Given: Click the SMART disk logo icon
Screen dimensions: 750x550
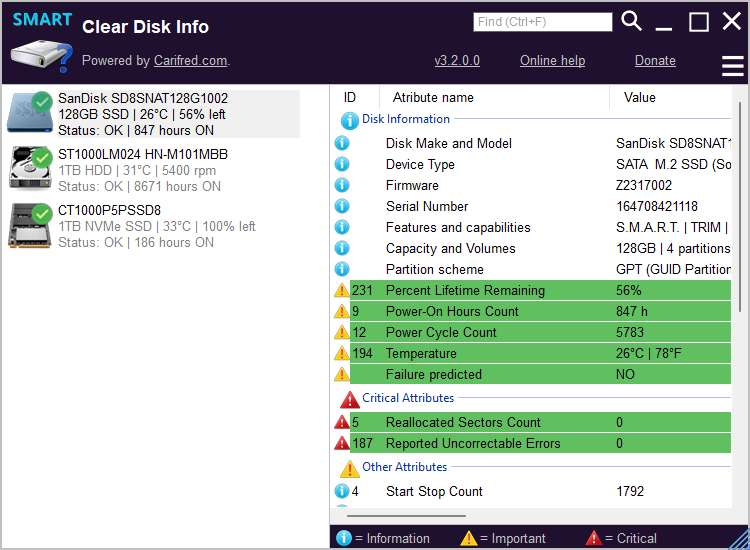Looking at the screenshot, I should (42, 42).
